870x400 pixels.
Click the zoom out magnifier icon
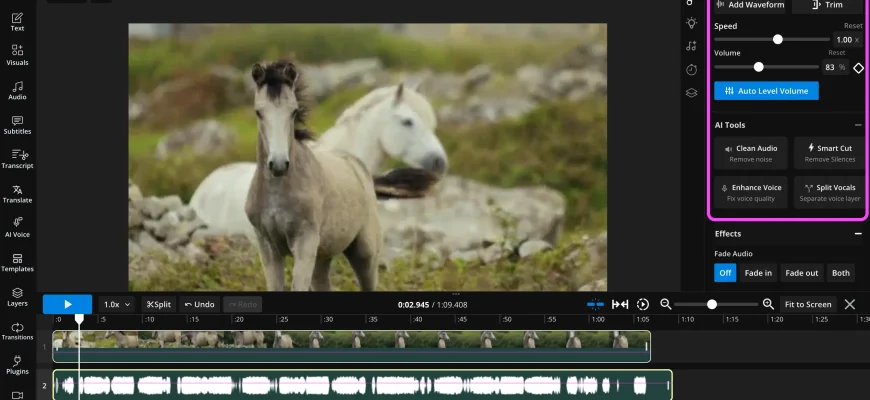click(665, 304)
